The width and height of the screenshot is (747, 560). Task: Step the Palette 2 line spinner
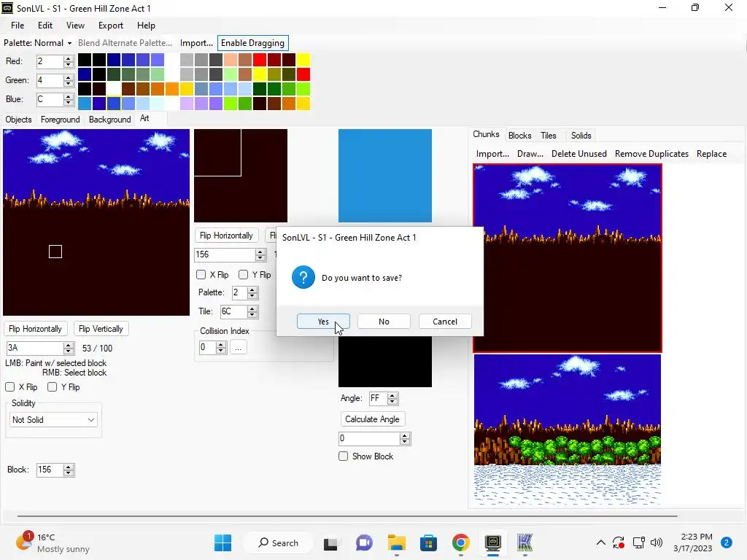pos(252,292)
